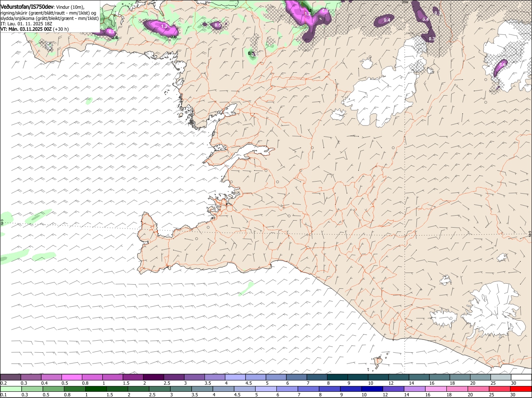The height and width of the screenshot is (398, 532).
Task: Select the royal blue rain swatch between 8 and 9
Action: 330,389
